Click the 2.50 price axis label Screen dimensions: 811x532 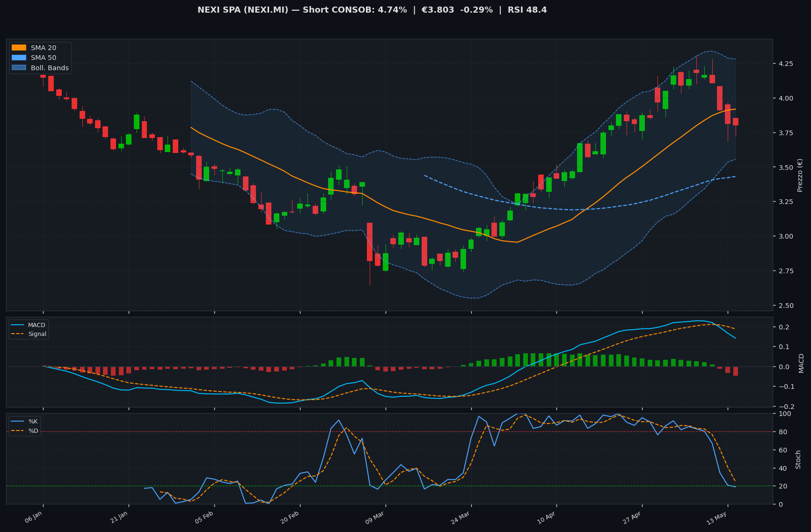785,306
